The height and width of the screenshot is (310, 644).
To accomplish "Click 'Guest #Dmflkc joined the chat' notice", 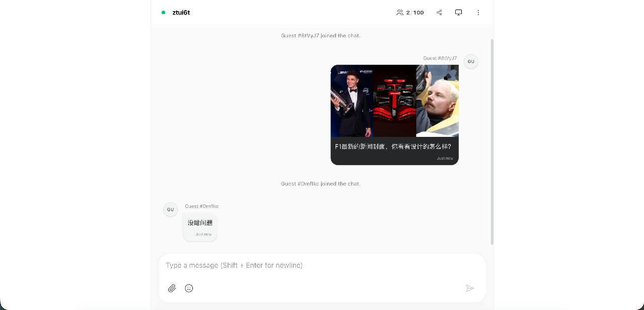I will tap(320, 184).
